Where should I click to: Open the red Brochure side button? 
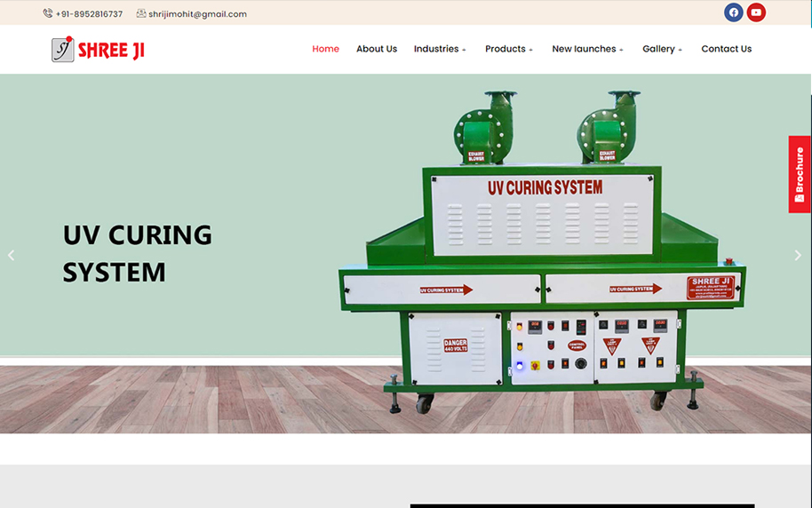800,174
